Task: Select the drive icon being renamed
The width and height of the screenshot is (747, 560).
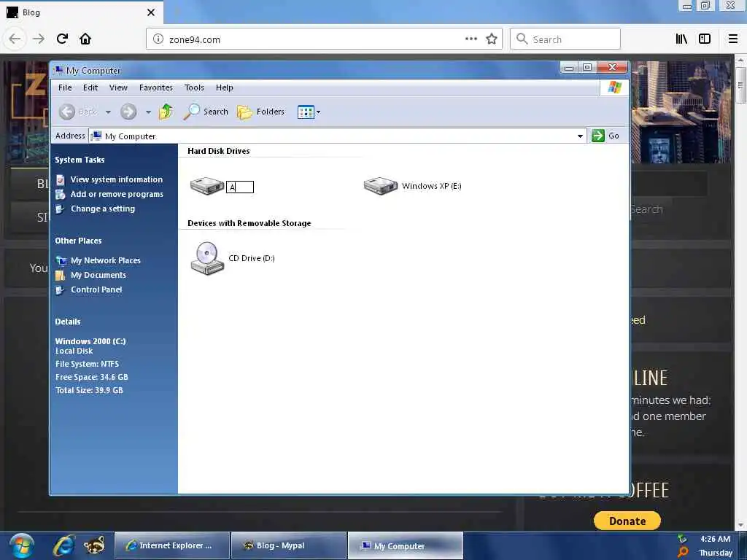Action: (206, 186)
